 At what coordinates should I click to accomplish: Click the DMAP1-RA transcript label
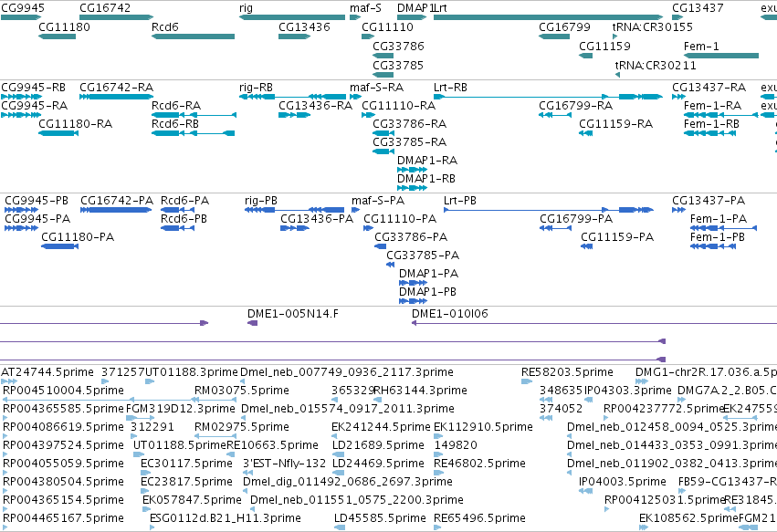427,161
